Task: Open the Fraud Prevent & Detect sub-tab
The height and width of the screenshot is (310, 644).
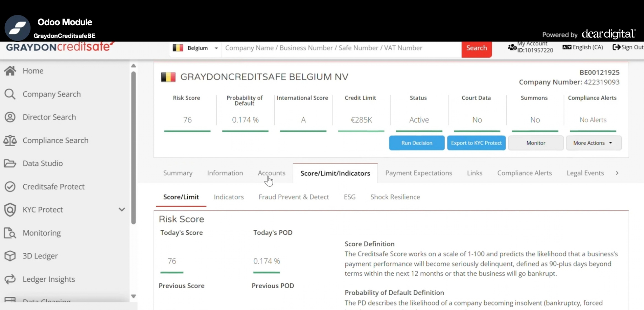Action: pyautogui.click(x=294, y=197)
